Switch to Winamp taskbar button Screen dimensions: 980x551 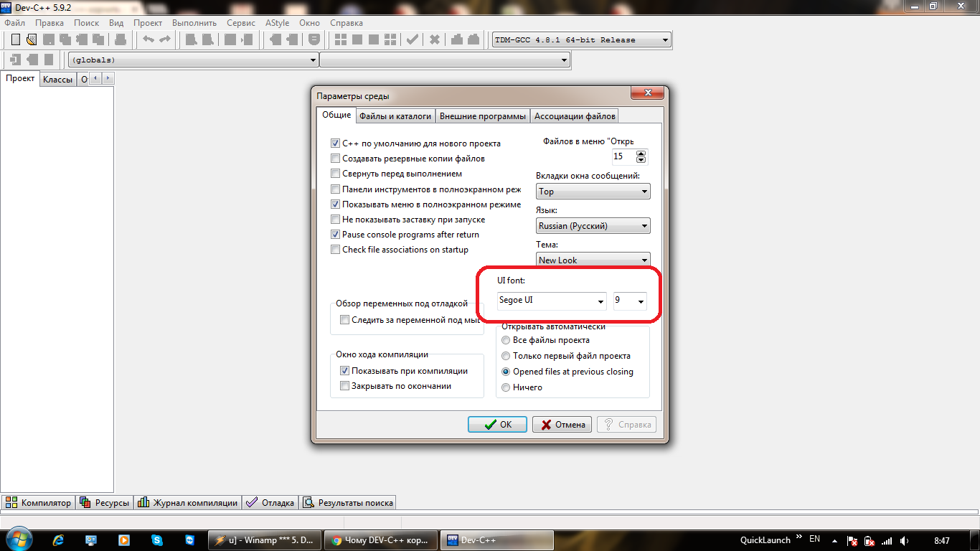(x=265, y=540)
